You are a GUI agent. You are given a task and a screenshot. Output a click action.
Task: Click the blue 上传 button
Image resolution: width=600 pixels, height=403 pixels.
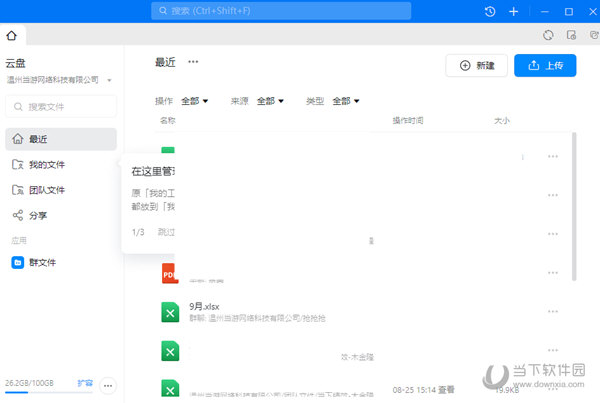pos(545,65)
